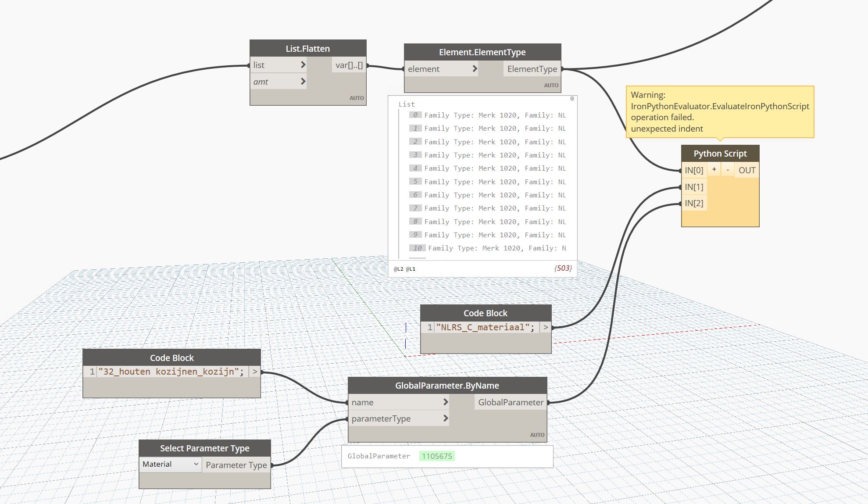The image size is (868, 504).
Task: Click the IN[2] port on Python Script
Action: tap(694, 203)
